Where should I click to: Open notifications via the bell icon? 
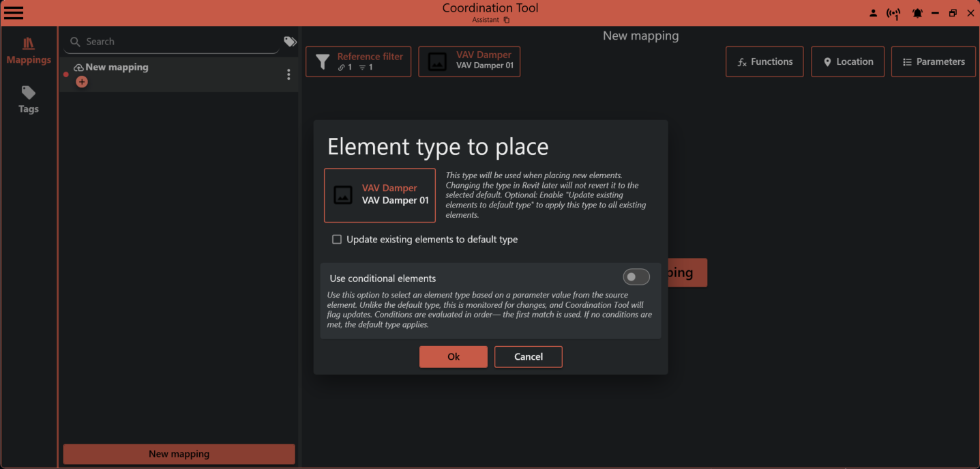pos(917,12)
